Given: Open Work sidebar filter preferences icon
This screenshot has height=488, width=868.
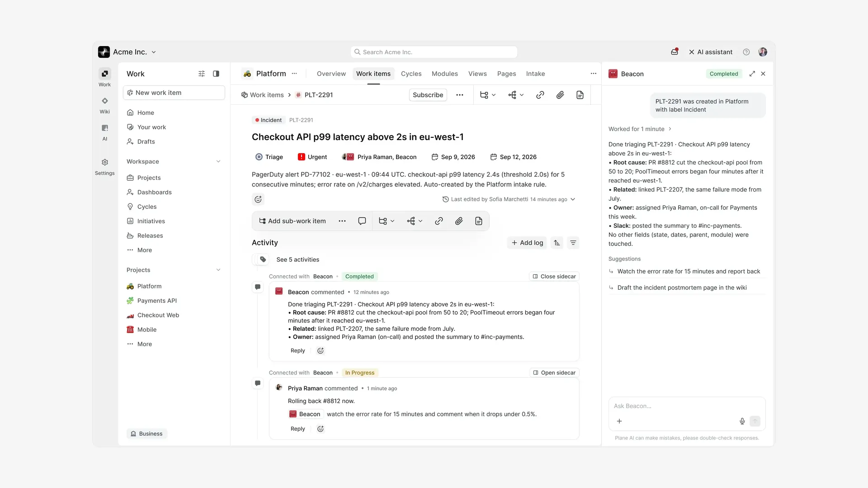Looking at the screenshot, I should point(202,74).
